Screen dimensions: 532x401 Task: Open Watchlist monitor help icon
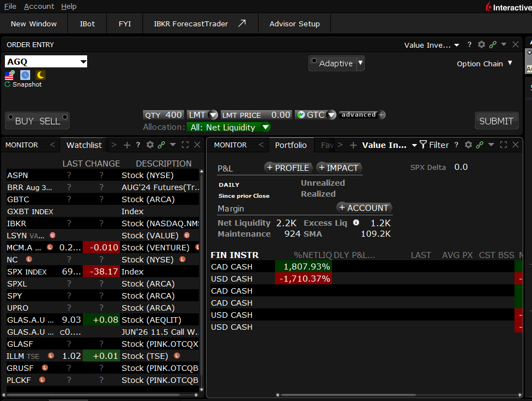point(138,145)
